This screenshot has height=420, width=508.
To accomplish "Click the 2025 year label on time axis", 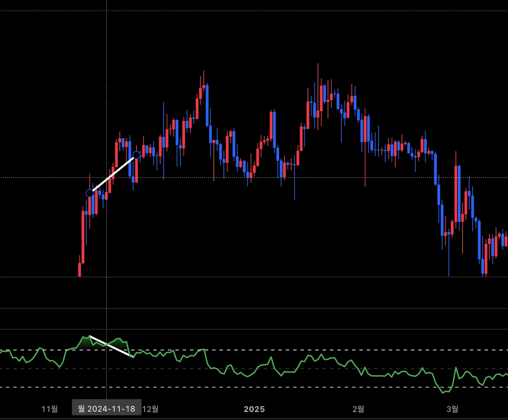I will (254, 409).
